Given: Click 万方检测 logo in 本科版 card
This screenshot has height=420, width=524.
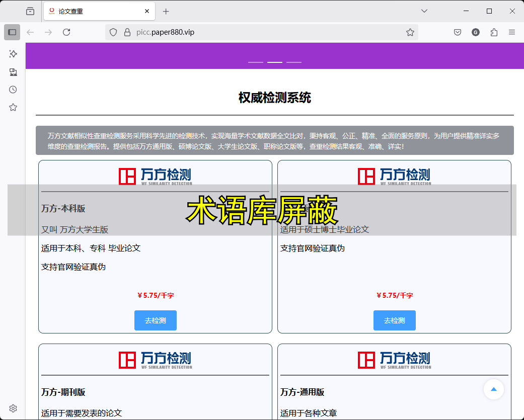Looking at the screenshot, I should click(156, 177).
